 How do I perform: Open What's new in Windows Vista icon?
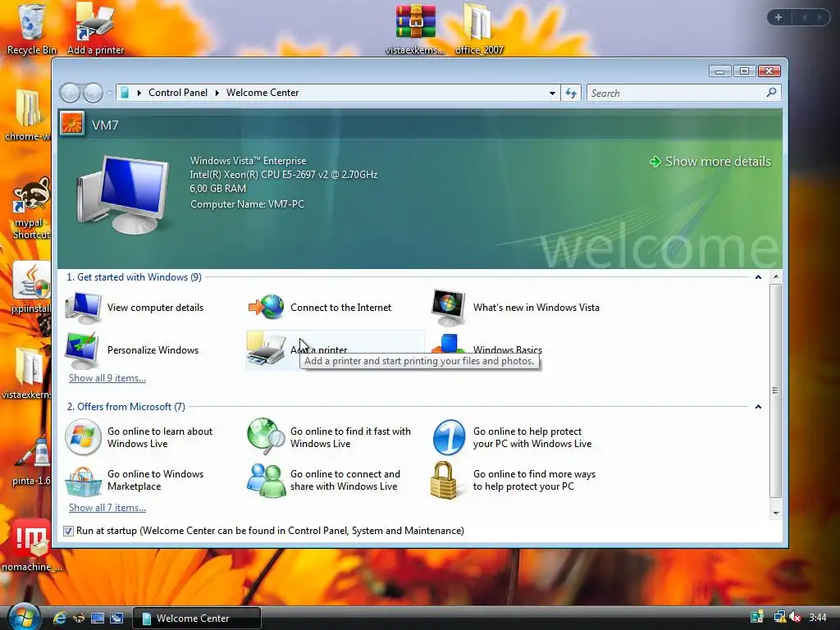pyautogui.click(x=449, y=308)
